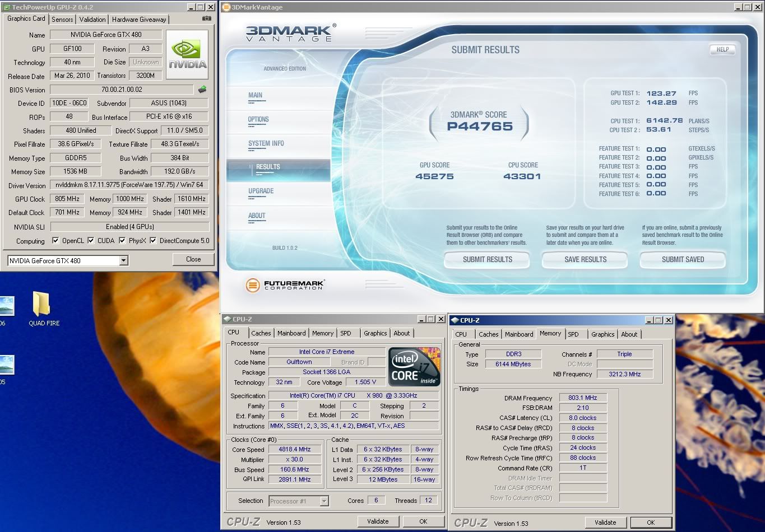Open the Caches tab in right CPU-Z
Image resolution: width=765 pixels, height=532 pixels.
[x=488, y=334]
